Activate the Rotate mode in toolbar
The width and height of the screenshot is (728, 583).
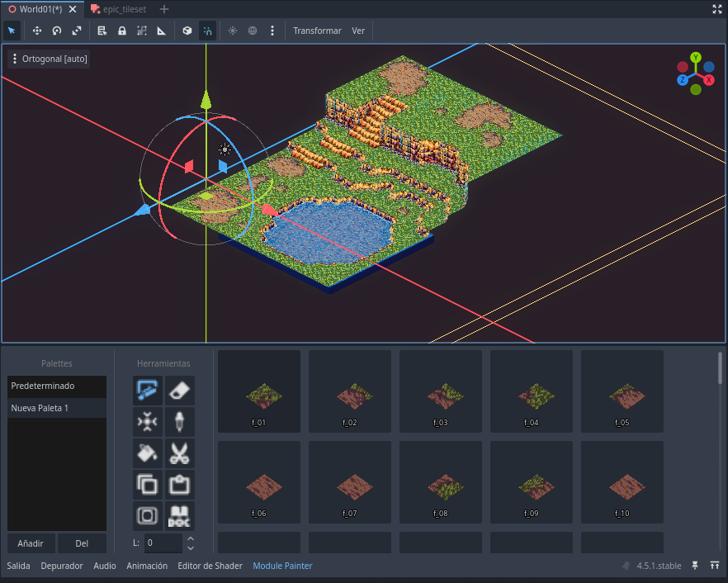click(57, 31)
